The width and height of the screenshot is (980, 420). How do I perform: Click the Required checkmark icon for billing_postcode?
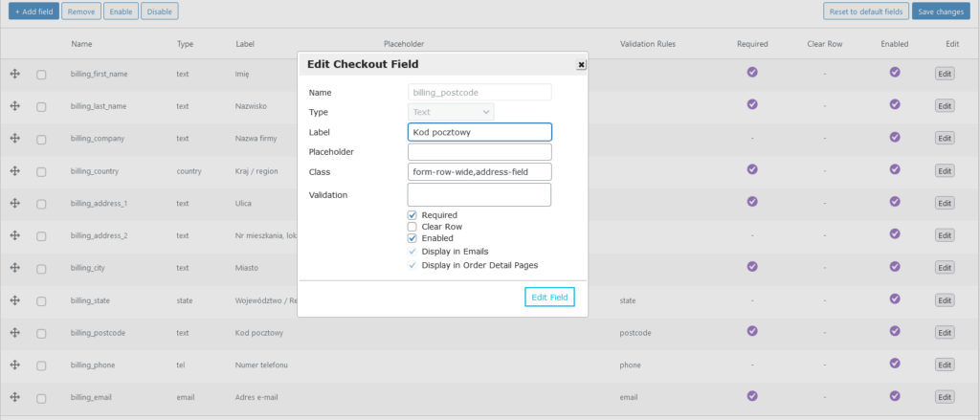point(752,331)
